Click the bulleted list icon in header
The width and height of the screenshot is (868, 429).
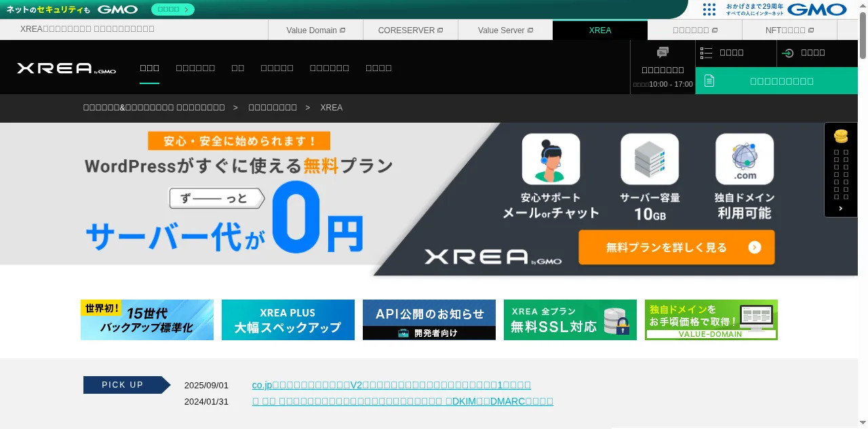click(706, 53)
